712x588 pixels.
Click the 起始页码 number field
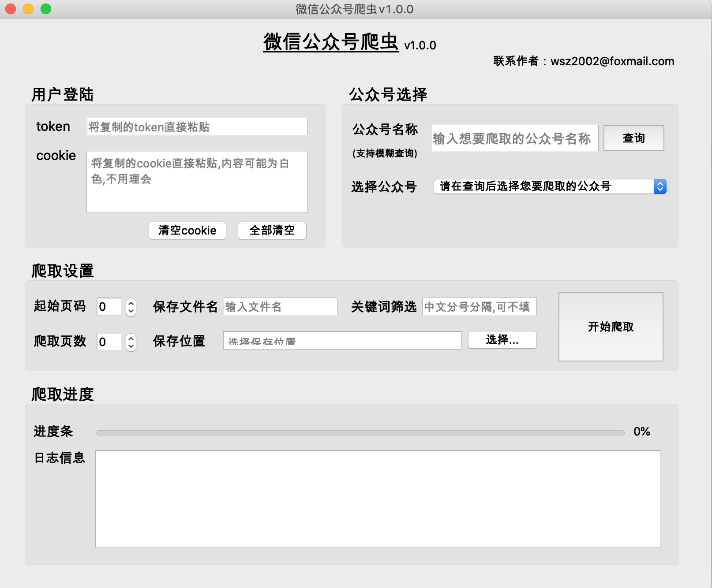click(x=109, y=307)
